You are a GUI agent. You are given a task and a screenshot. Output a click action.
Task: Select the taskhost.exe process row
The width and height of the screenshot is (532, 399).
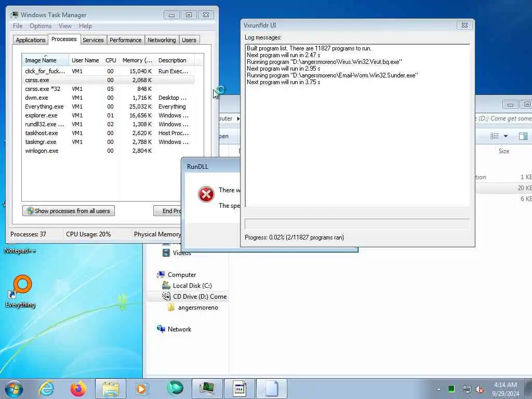(x=108, y=132)
